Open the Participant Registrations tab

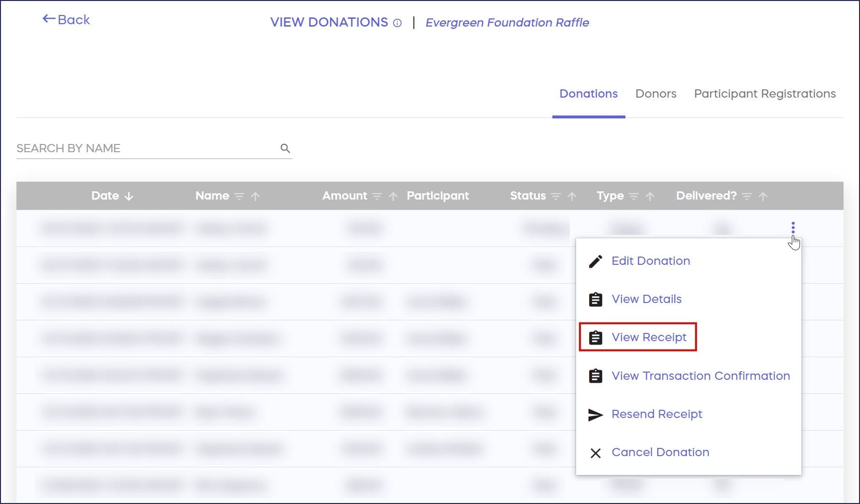[765, 94]
